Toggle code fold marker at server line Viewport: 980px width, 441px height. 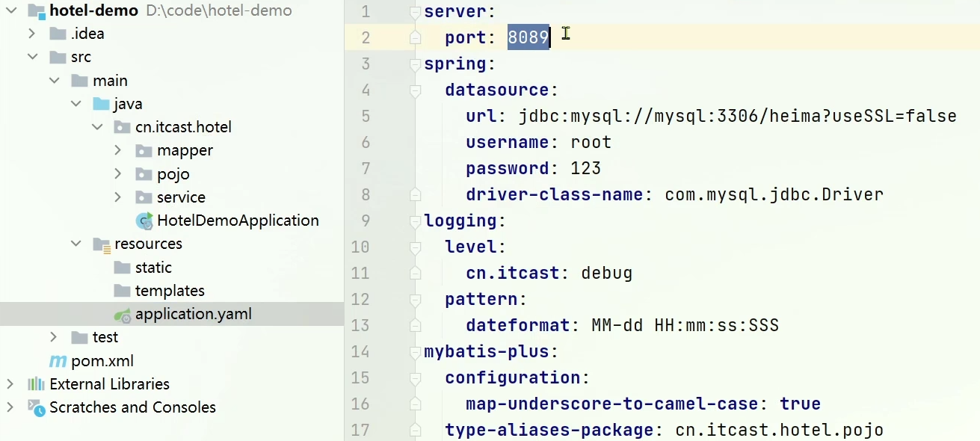click(x=415, y=12)
